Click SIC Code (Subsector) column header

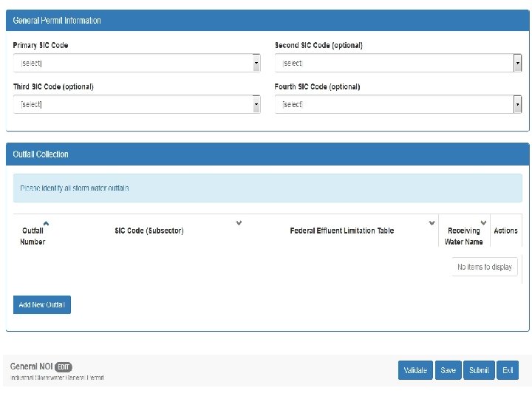[149, 231]
